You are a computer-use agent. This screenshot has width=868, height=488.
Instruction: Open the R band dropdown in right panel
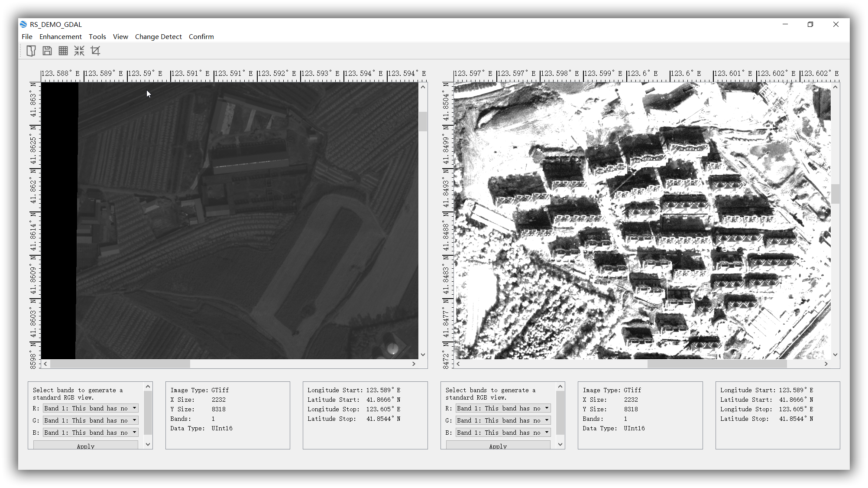(502, 408)
